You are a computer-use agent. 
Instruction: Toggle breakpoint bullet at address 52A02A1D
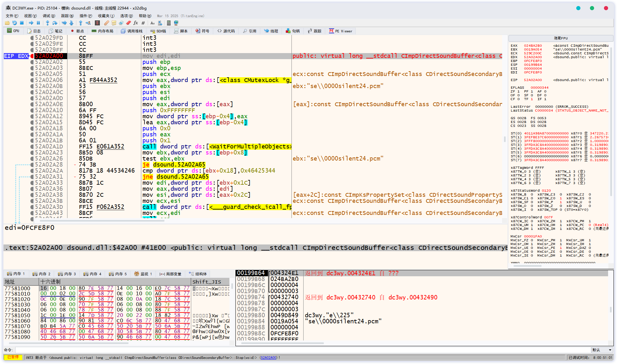point(32,147)
